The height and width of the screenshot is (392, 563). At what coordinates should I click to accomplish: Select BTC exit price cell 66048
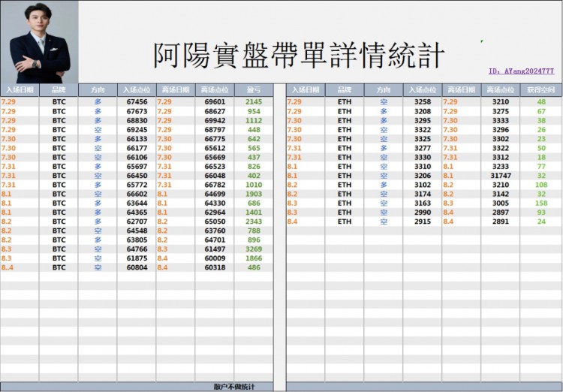tap(215, 176)
